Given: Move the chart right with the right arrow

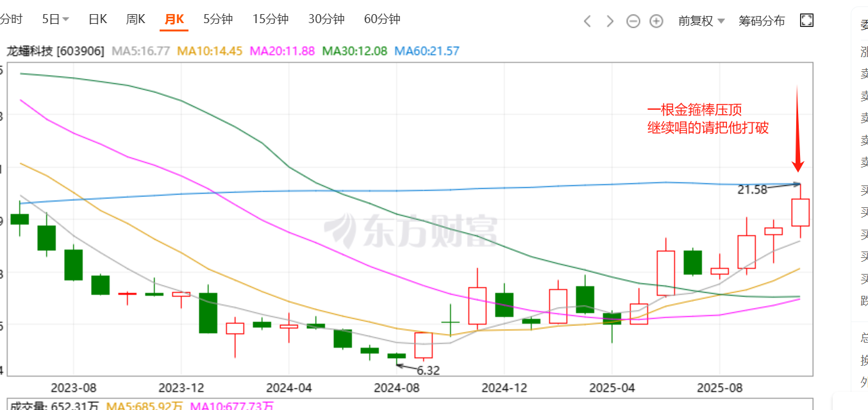Looking at the screenshot, I should pos(610,21).
